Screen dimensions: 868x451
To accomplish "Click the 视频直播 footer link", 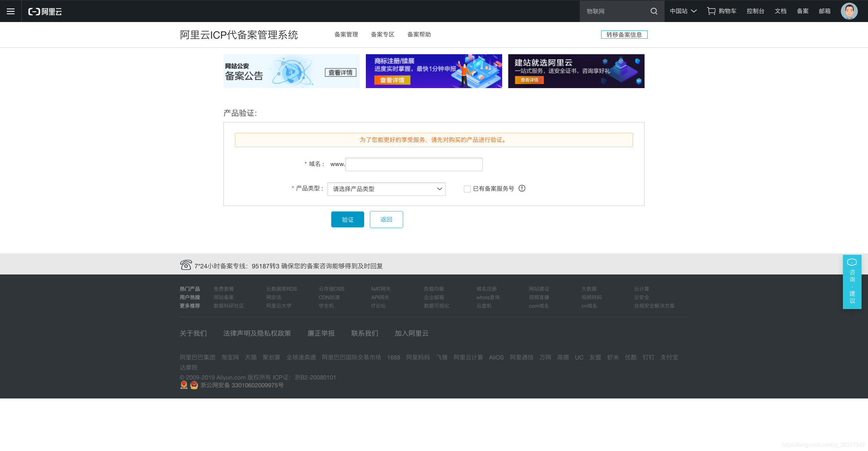I will pos(539,297).
